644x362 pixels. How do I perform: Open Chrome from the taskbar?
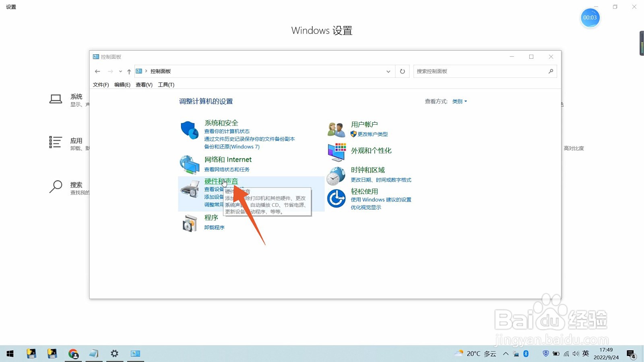coord(73,354)
